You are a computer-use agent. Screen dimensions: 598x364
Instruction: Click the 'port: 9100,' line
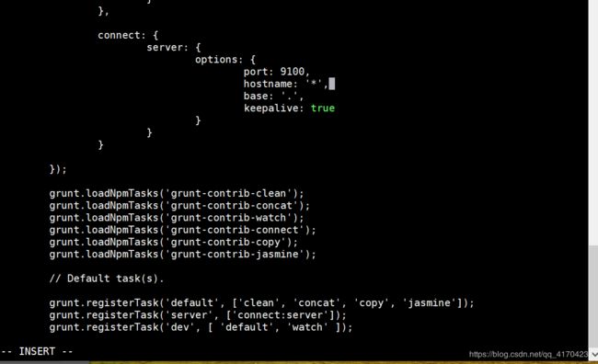coord(277,72)
